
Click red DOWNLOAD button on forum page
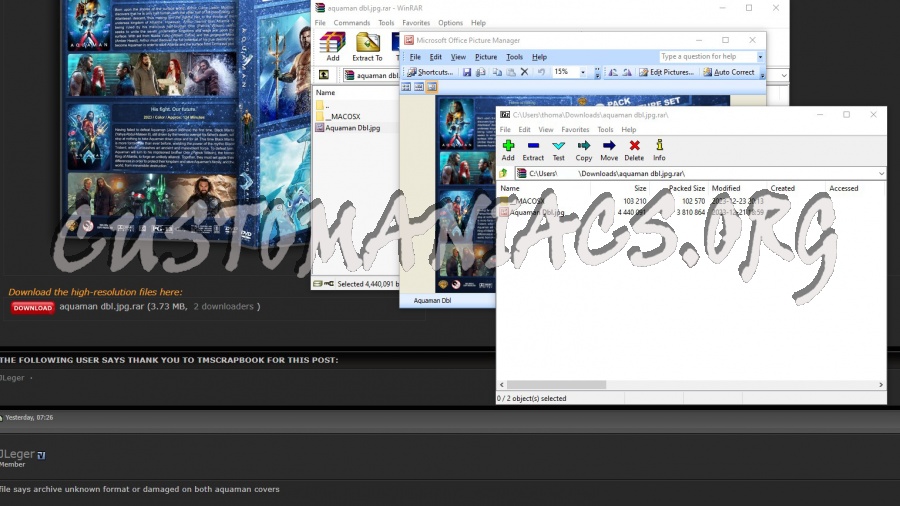(33, 308)
